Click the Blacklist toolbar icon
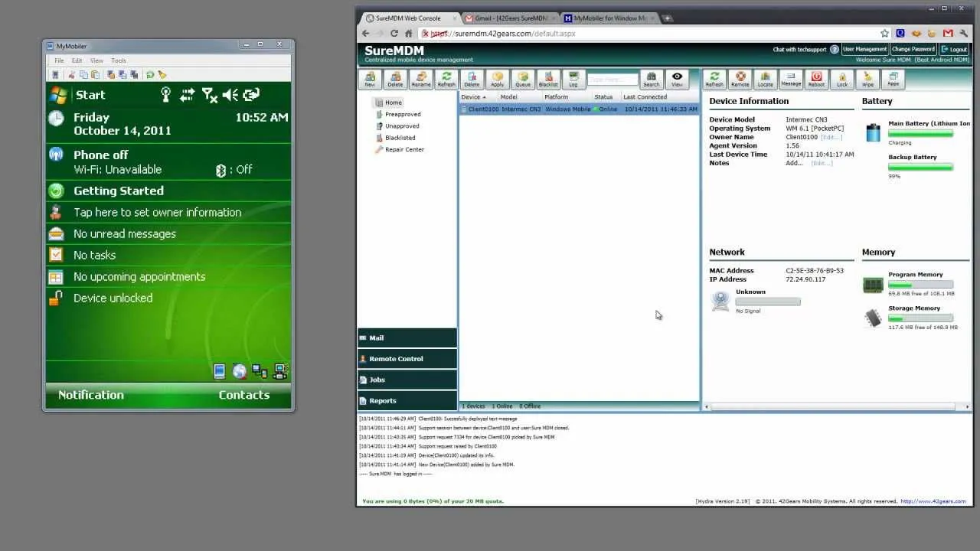The width and height of the screenshot is (980, 551). (548, 79)
